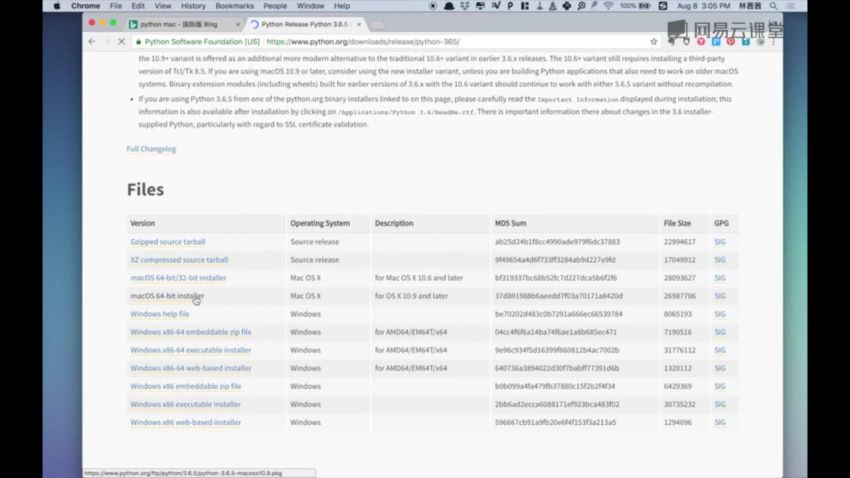Open SIG link for Windows help file
The height and width of the screenshot is (478, 850).
coord(720,314)
